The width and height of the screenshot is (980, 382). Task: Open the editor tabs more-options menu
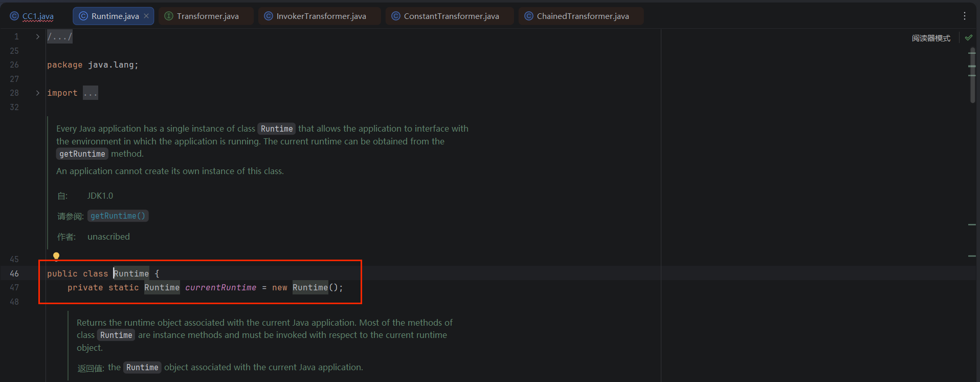pyautogui.click(x=965, y=16)
